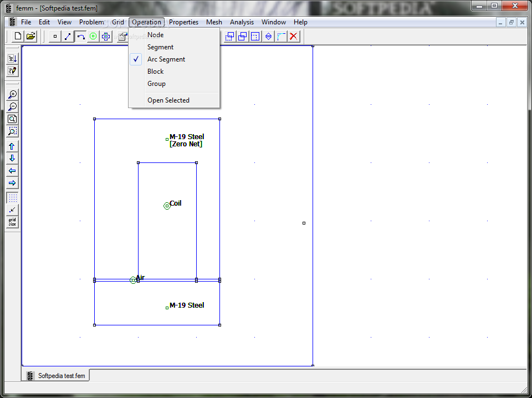This screenshot has width=532, height=398.
Task: Click the femm document icon in menu bar
Action: tap(13, 22)
